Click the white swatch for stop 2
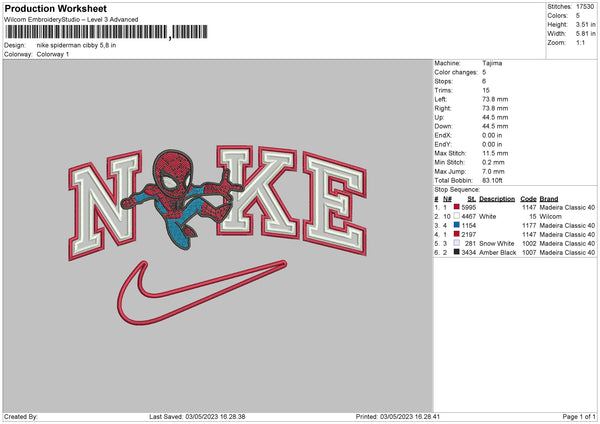This screenshot has width=600, height=424. point(457,216)
